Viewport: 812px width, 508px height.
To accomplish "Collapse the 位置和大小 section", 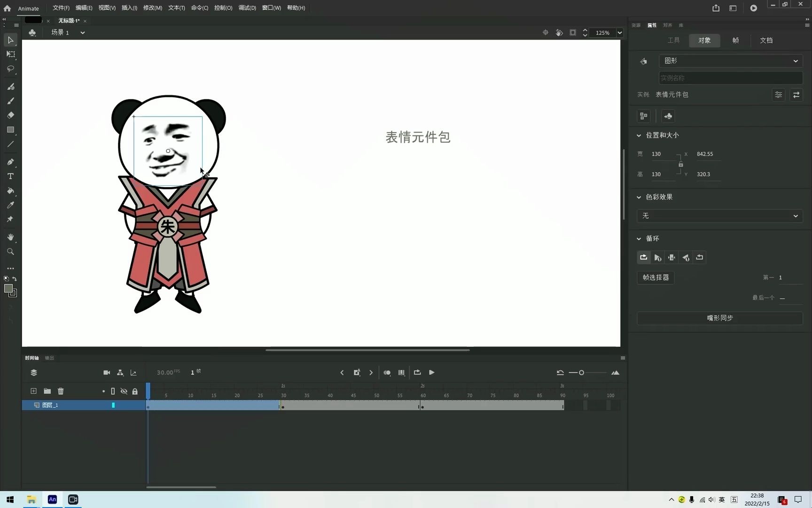I will 639,135.
